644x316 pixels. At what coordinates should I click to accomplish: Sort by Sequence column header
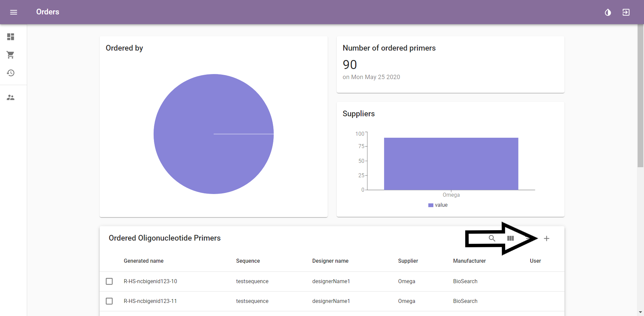coord(248,261)
